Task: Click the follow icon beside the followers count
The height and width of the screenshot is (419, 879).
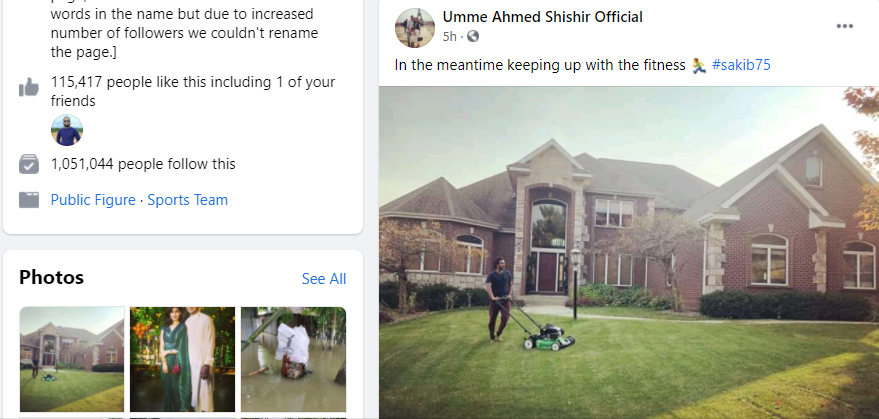Action: (29, 164)
